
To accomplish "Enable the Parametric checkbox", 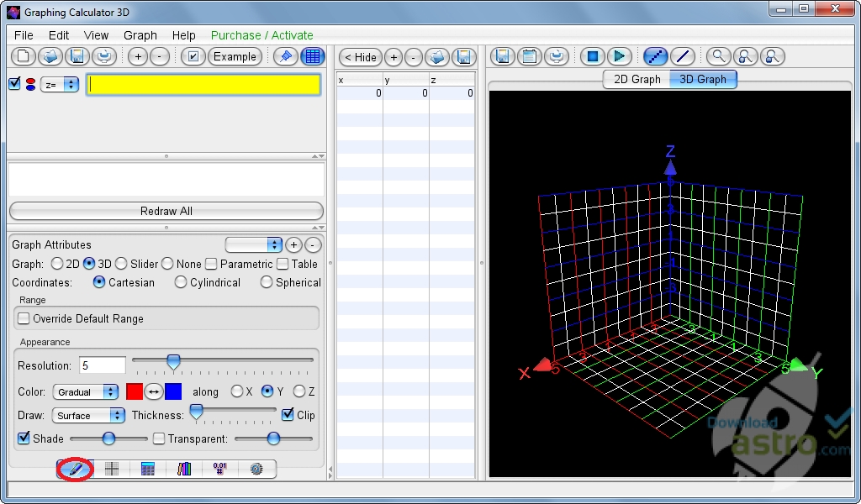I will point(211,265).
